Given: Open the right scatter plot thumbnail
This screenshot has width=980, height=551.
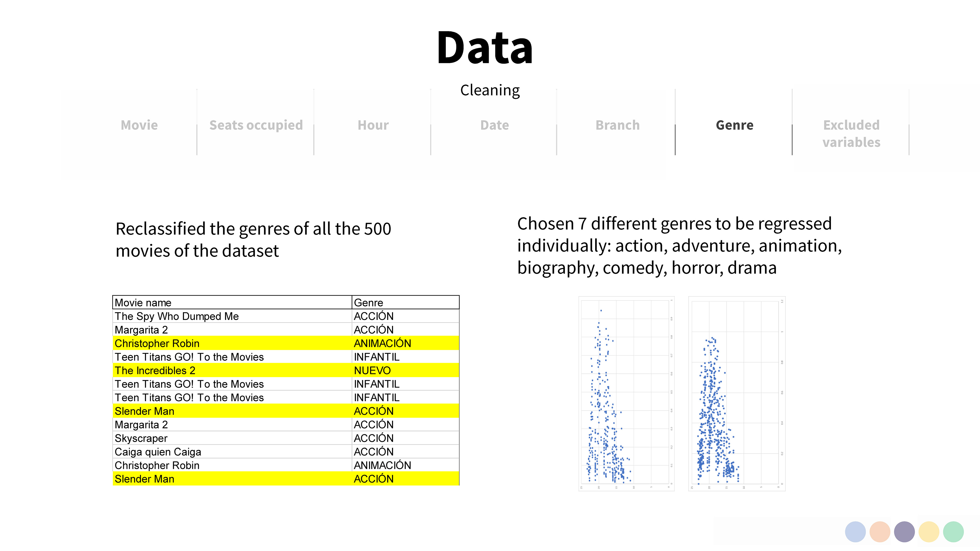Looking at the screenshot, I should [x=737, y=394].
